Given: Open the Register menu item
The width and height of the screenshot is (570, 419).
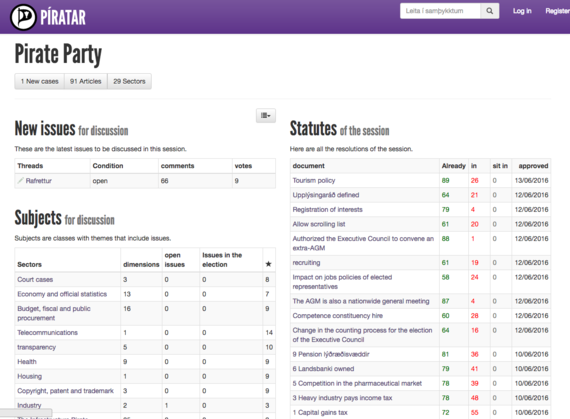Looking at the screenshot, I should (x=557, y=11).
